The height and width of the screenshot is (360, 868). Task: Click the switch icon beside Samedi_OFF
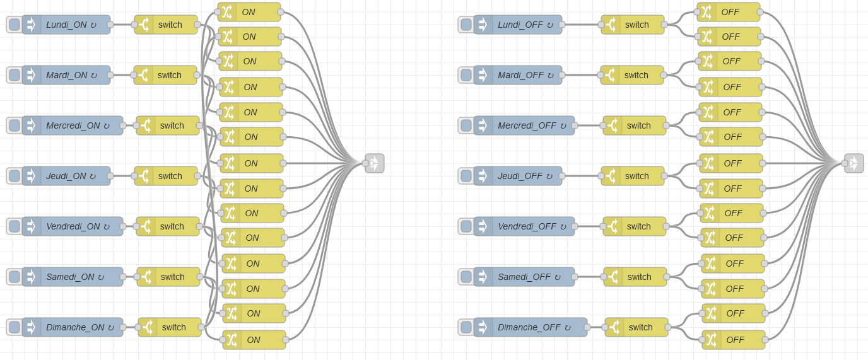coord(613,277)
